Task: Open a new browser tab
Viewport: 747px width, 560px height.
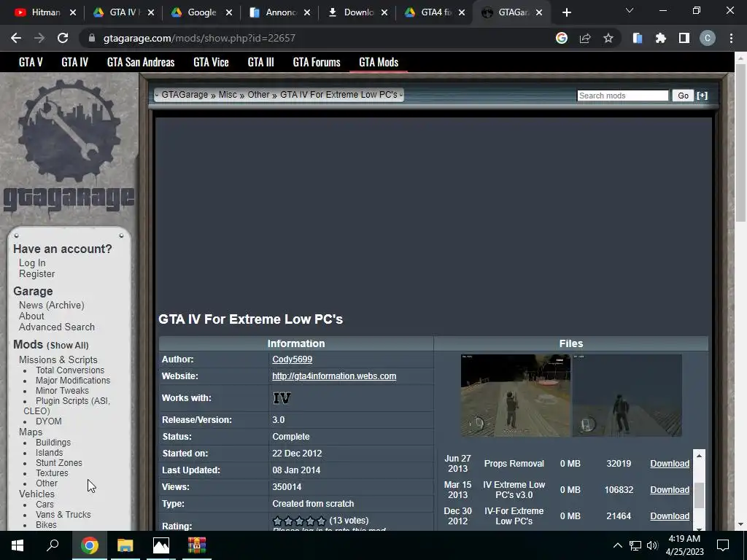Action: pos(566,12)
